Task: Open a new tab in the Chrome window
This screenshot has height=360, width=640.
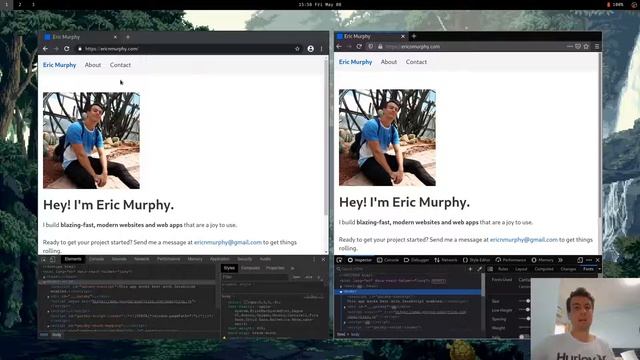Action: [128, 37]
